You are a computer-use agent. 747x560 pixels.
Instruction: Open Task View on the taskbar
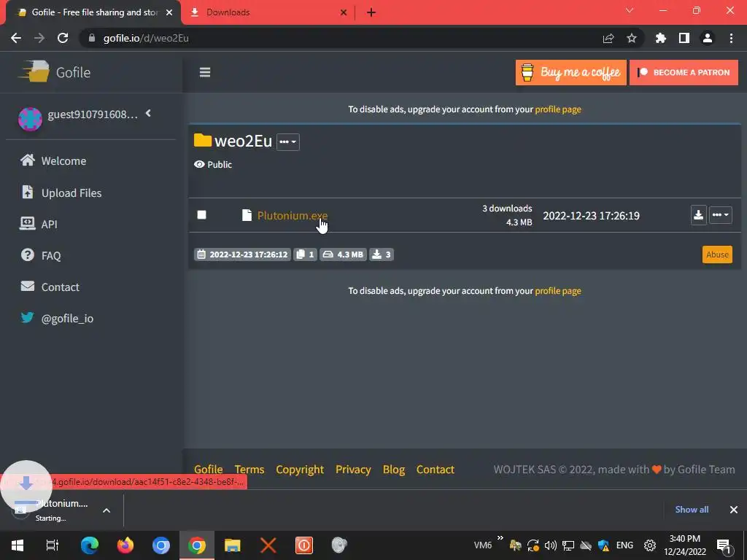click(53, 545)
